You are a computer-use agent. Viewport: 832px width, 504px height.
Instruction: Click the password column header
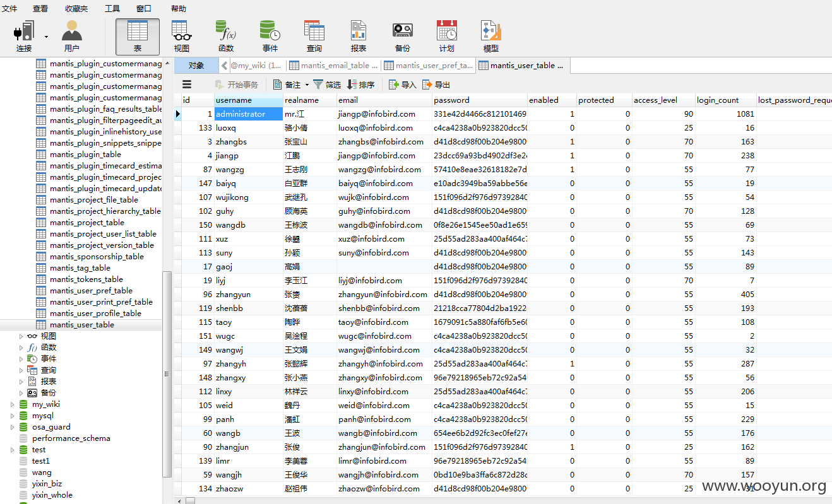(x=480, y=100)
